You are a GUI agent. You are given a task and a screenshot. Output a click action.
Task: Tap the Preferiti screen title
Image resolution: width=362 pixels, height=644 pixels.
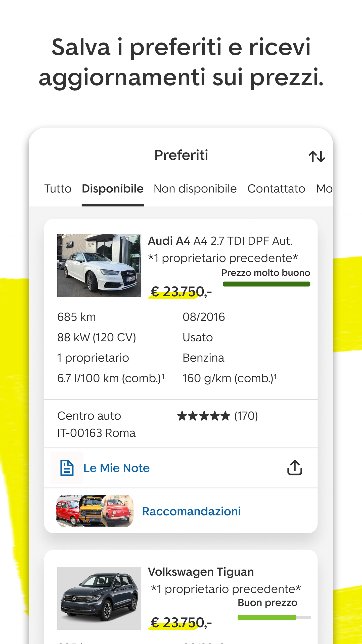pos(181,155)
